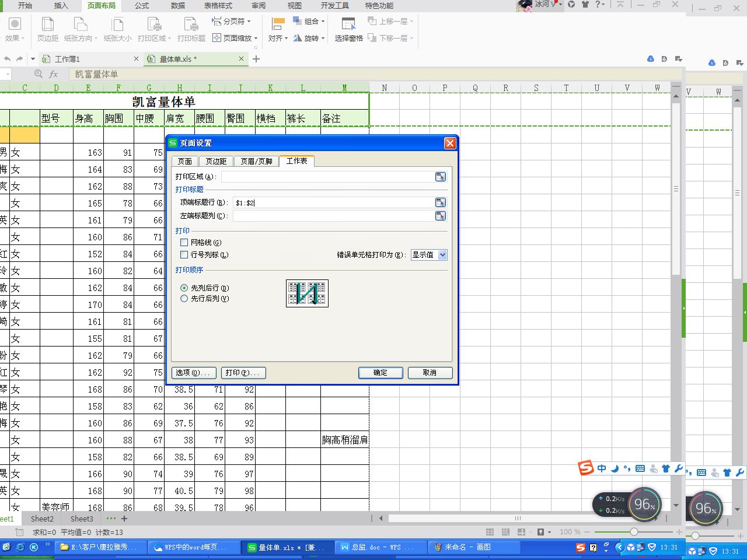Click zoom out minus icon in status bar
The height and width of the screenshot is (560, 747).
pyautogui.click(x=587, y=532)
